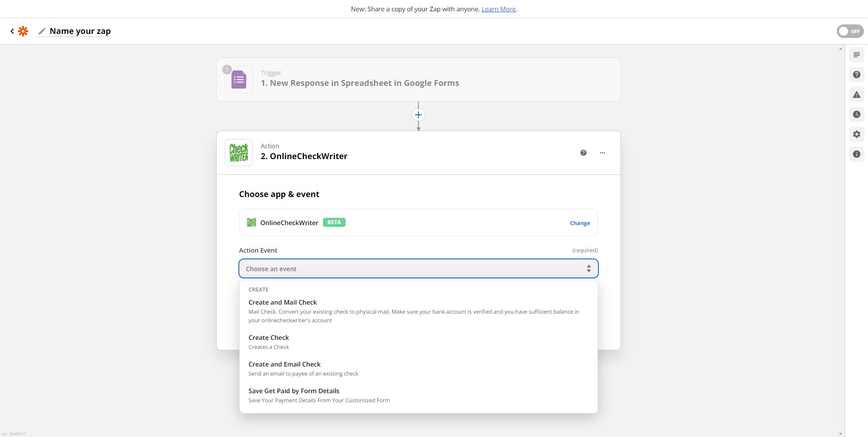Screen dimensions: 868x437
Task: Open the zap outline icon in right sidebar
Action: pyautogui.click(x=856, y=55)
